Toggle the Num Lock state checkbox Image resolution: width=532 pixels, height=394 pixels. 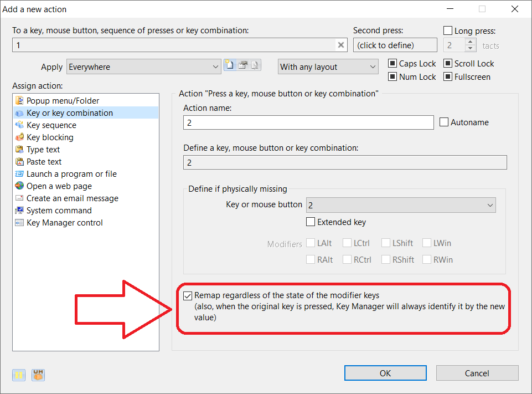(x=392, y=77)
